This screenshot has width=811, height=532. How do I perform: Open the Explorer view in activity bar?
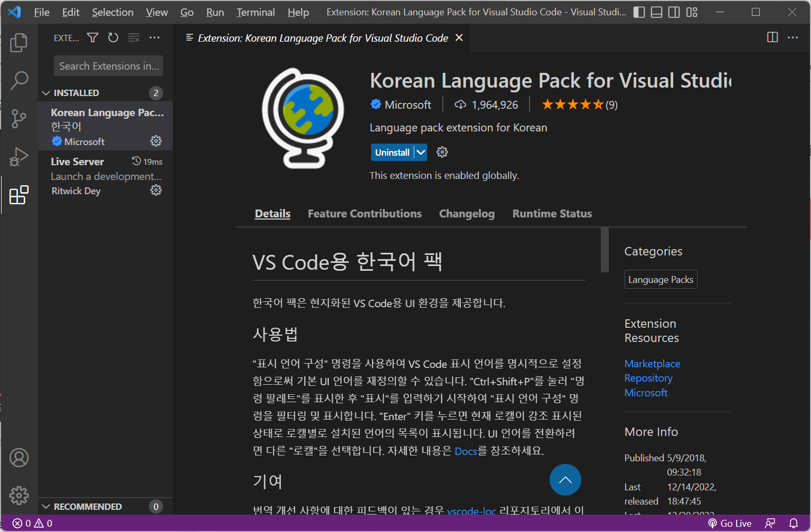(19, 43)
